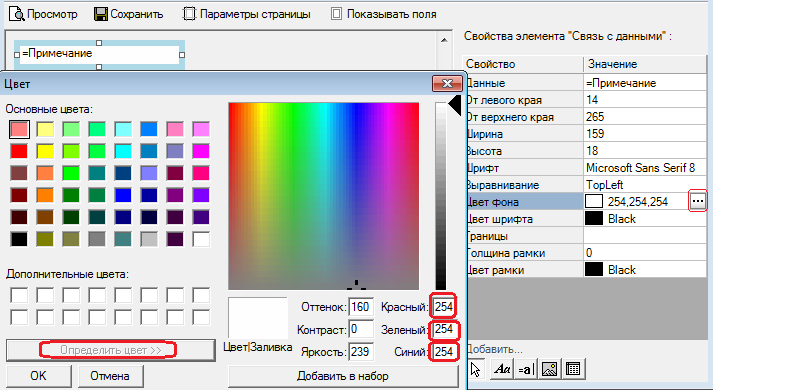Click the Сохранить save button
This screenshot has width=792, height=390.
pos(129,14)
